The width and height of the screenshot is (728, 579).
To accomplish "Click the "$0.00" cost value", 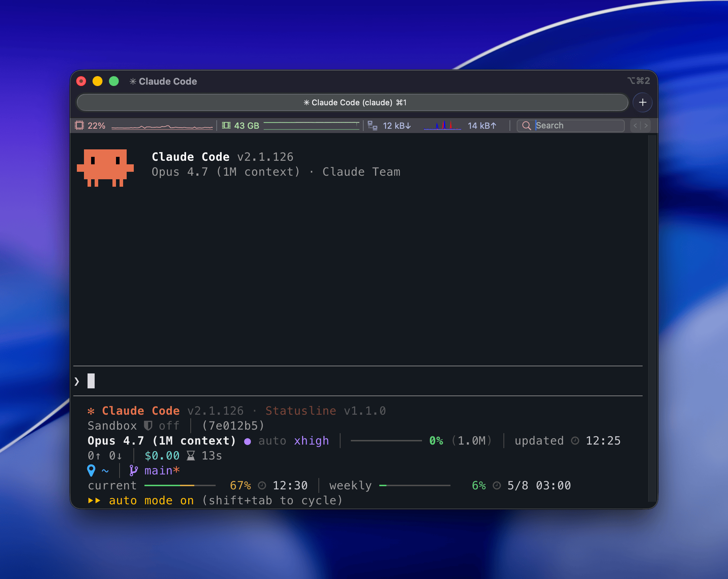I will pos(162,456).
